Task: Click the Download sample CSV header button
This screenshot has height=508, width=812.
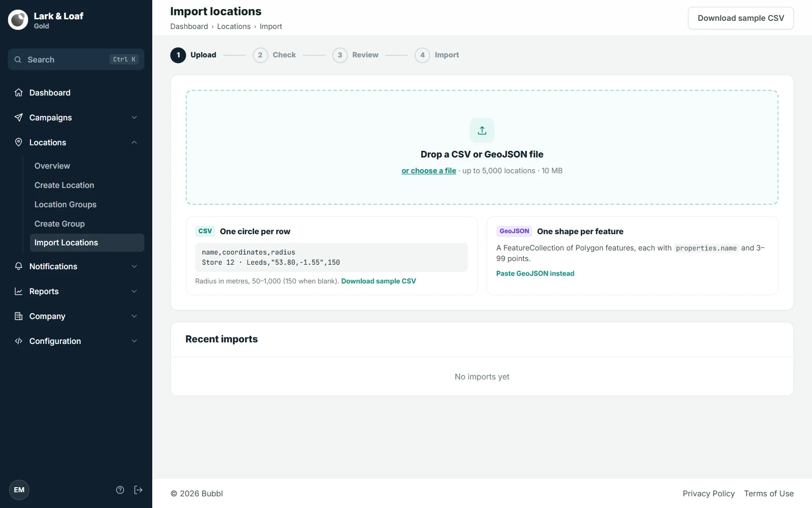Action: click(740, 18)
